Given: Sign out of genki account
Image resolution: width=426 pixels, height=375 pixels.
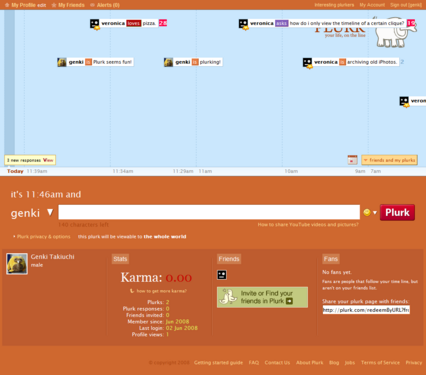Looking at the screenshot, I should pos(406,5).
